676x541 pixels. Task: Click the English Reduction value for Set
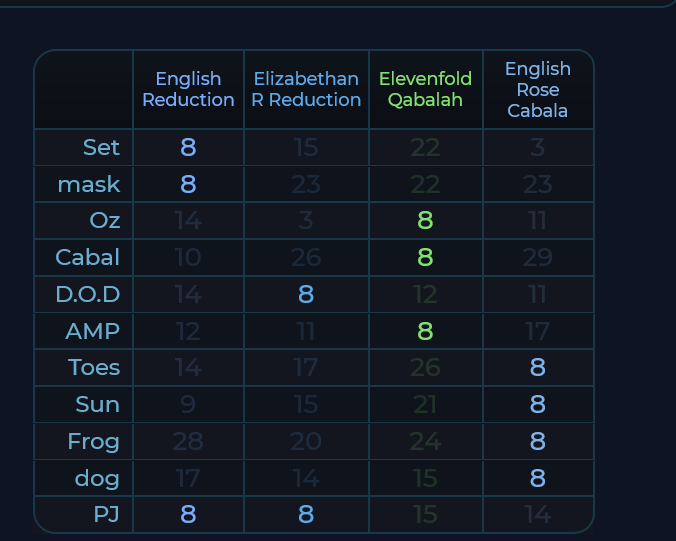(188, 147)
